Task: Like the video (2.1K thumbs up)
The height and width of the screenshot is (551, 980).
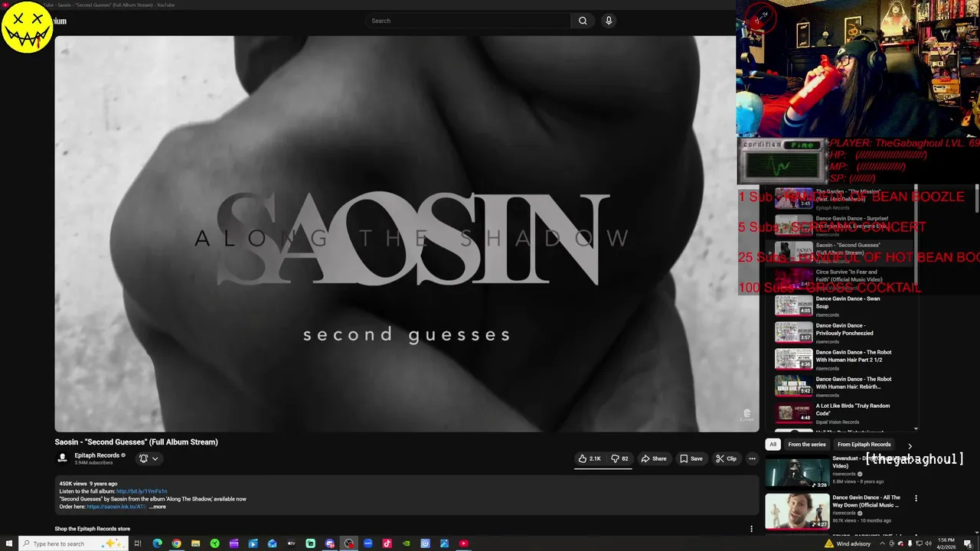Action: pyautogui.click(x=590, y=458)
